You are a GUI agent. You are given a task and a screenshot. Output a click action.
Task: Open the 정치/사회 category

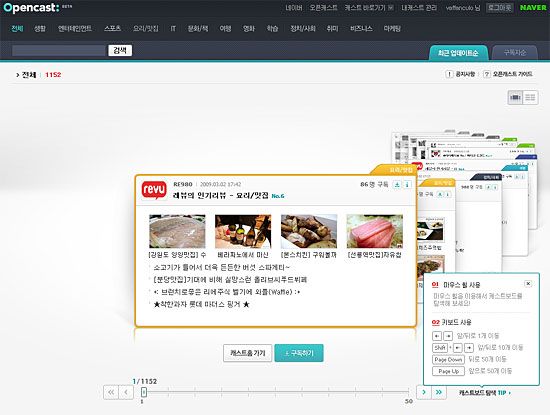coord(303,29)
